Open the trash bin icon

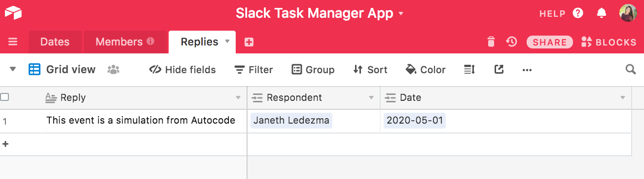[x=491, y=42]
